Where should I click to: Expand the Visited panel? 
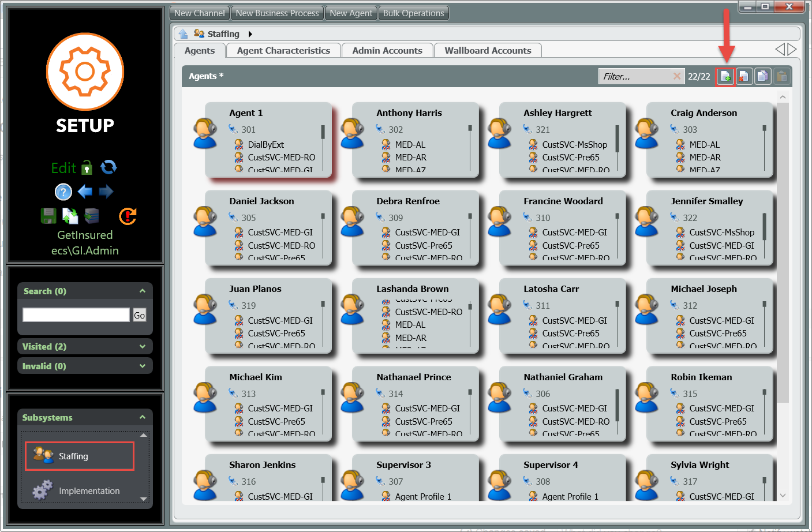click(143, 346)
